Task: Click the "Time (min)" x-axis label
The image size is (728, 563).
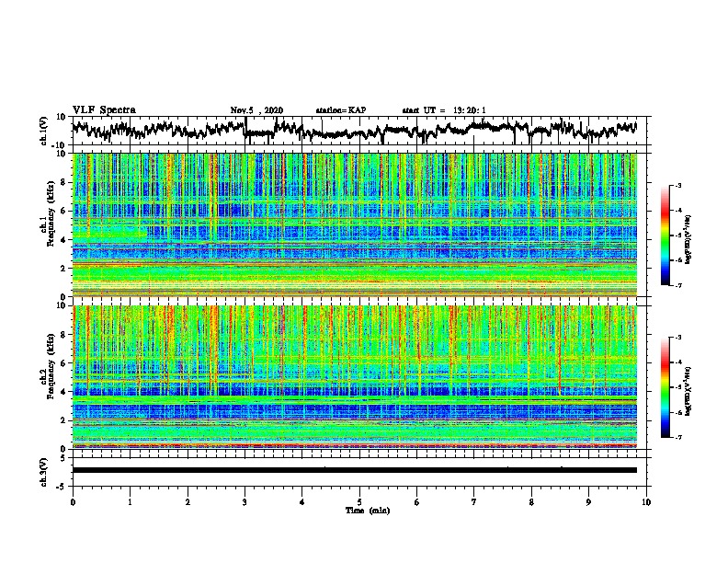Action: [368, 511]
